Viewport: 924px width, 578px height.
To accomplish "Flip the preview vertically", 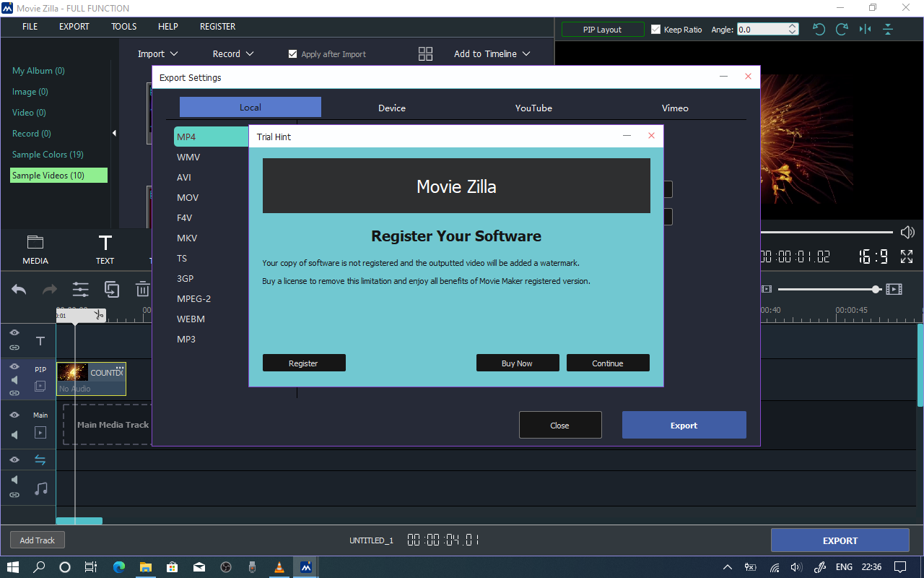I will pyautogui.click(x=888, y=30).
